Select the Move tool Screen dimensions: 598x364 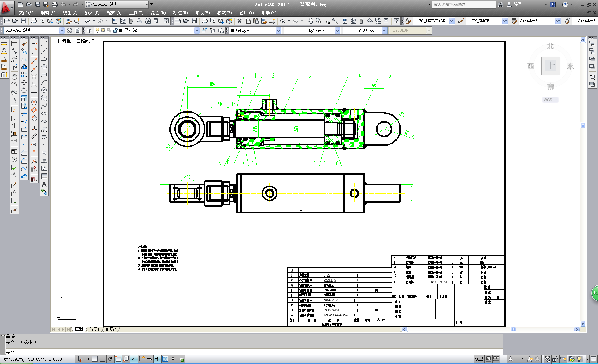tap(24, 82)
